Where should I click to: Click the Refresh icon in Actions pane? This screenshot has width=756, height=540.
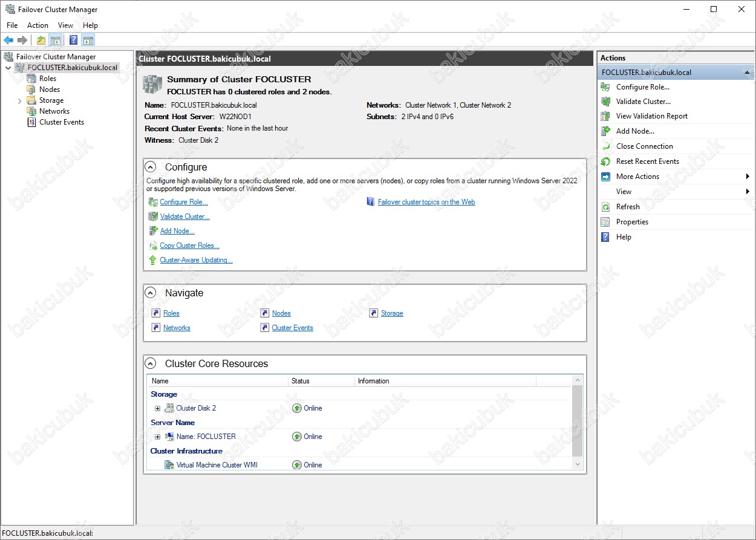tap(605, 207)
